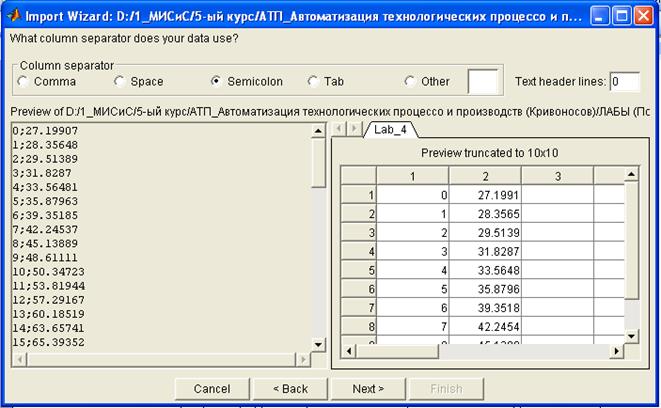Screen dimensions: 661x408
Task: Click the MATLAB icon in the title bar
Action: tap(13, 15)
